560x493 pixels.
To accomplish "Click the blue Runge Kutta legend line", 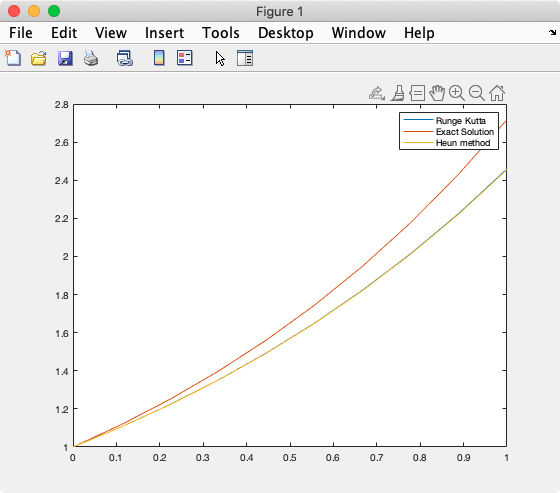I will point(418,120).
